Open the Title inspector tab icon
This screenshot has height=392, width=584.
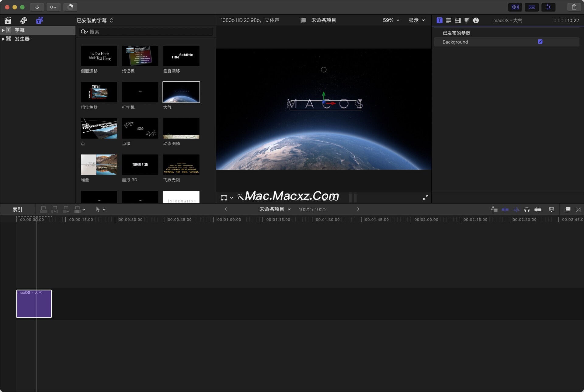(x=440, y=20)
